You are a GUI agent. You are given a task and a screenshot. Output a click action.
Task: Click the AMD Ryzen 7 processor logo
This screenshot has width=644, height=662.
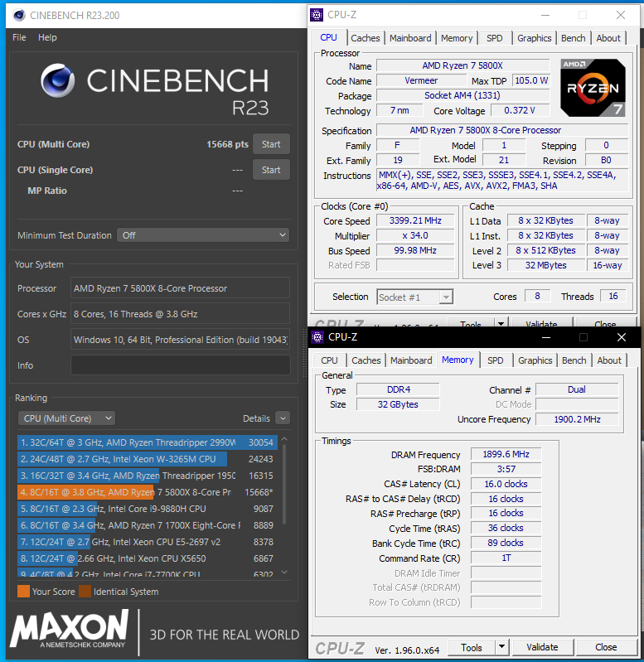593,88
